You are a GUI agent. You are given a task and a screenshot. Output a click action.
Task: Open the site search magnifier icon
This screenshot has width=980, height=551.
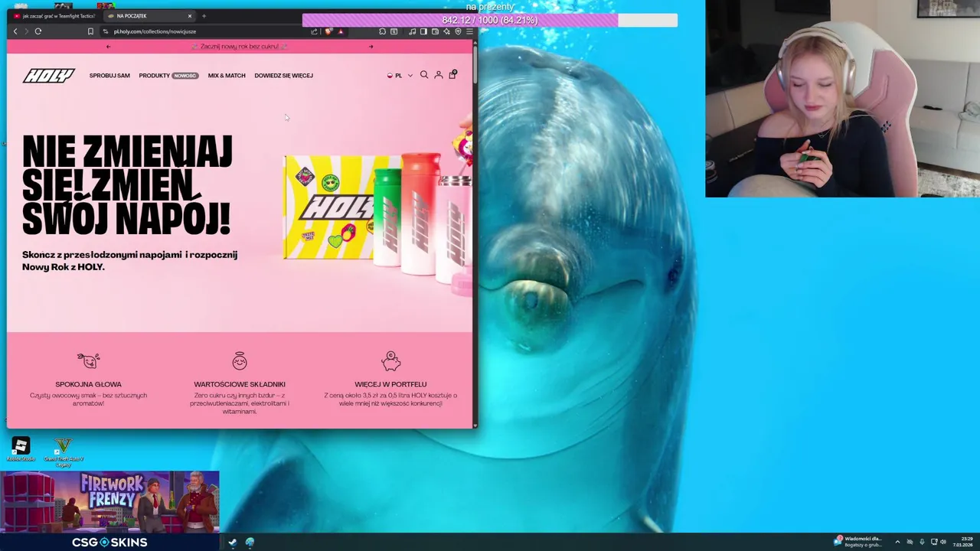424,75
